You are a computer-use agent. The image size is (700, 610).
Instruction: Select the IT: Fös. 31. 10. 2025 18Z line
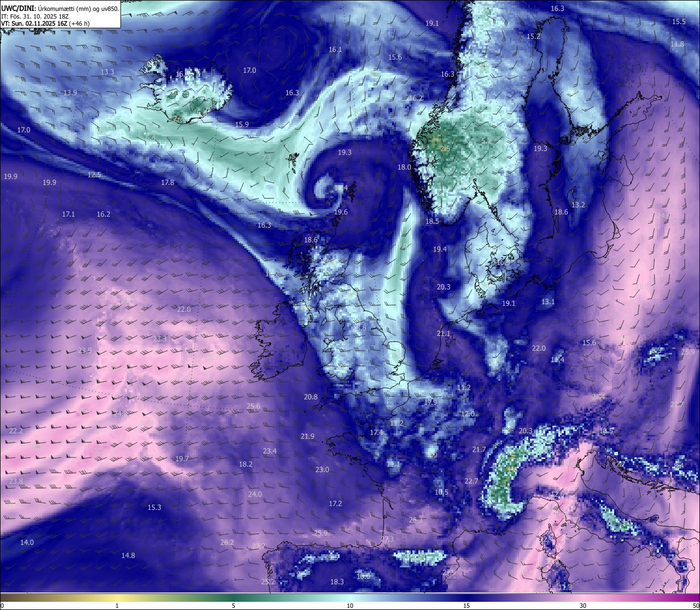coord(36,16)
